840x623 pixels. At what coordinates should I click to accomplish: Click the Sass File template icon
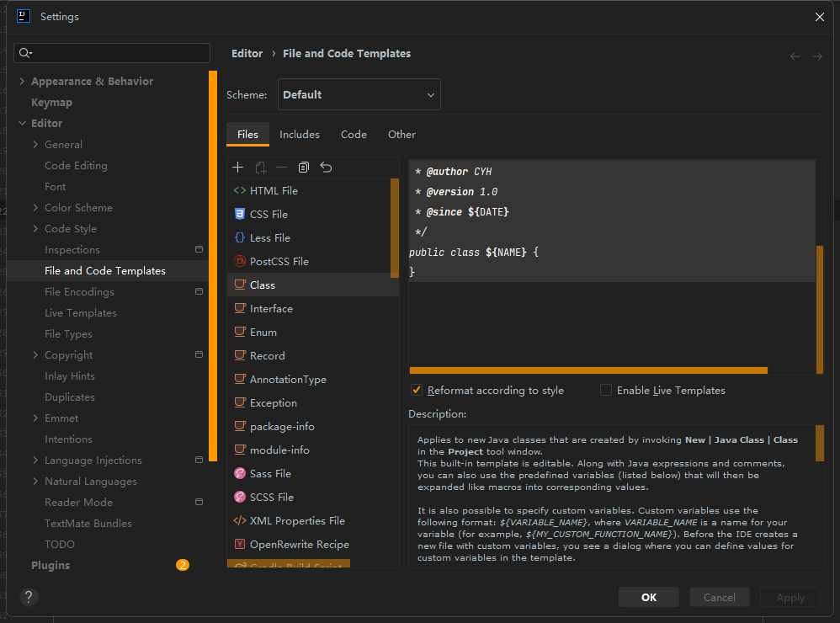pyautogui.click(x=240, y=474)
